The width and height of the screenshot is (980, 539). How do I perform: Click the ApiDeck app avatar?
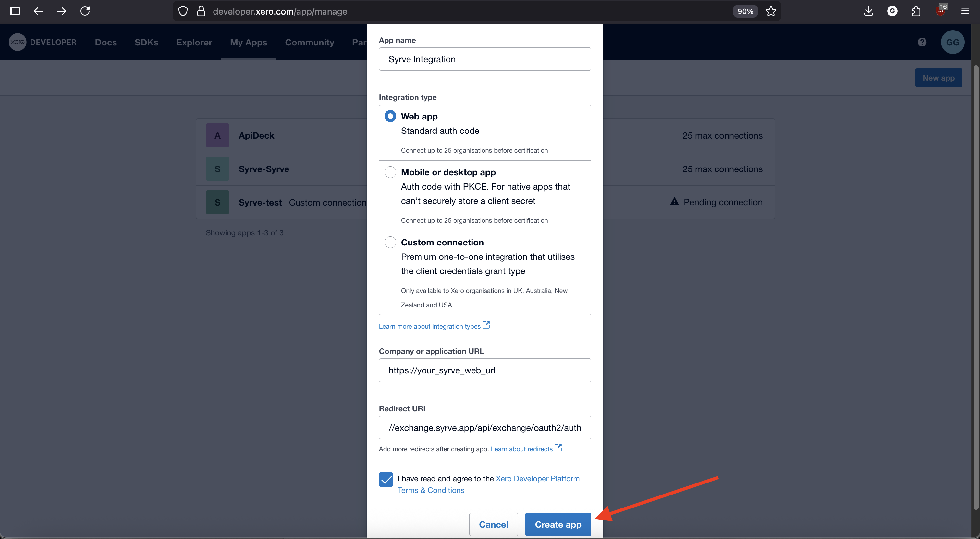coord(217,135)
